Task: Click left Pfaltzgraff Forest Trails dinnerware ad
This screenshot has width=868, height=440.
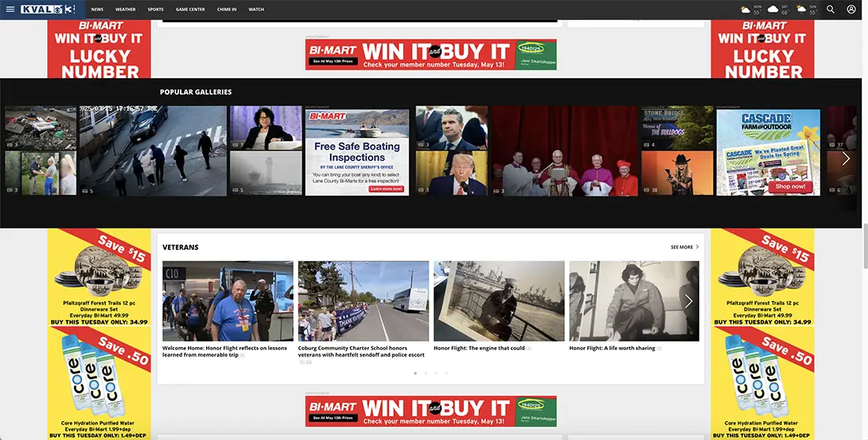Action: click(99, 278)
